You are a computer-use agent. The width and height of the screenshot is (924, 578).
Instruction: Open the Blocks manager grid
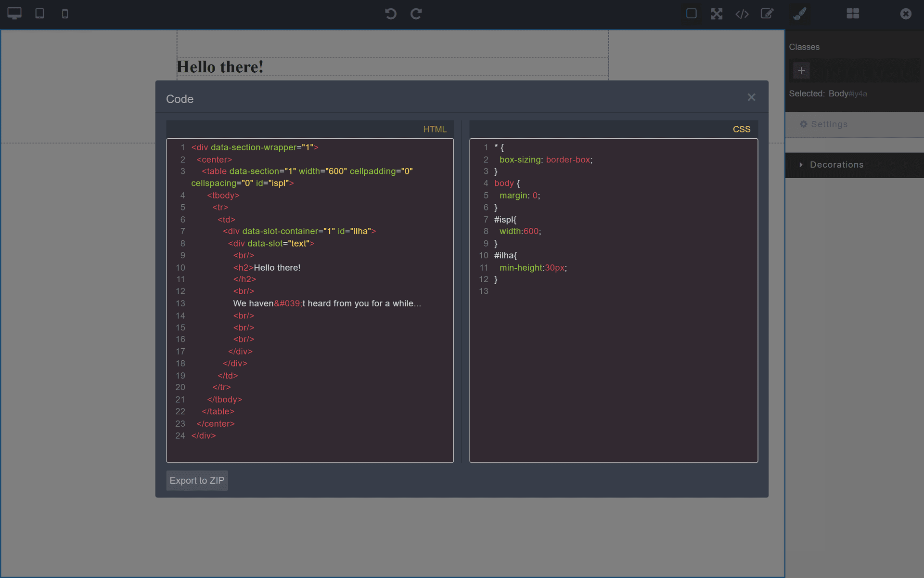[852, 14]
